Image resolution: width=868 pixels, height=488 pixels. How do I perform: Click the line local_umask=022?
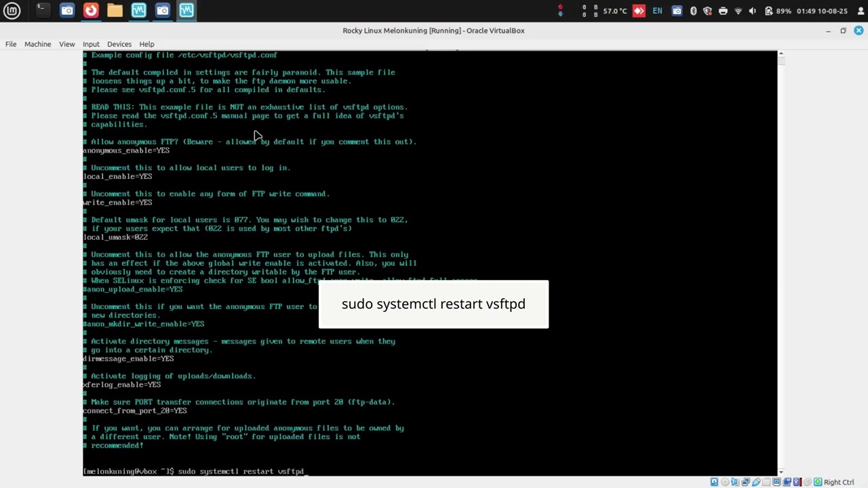click(x=115, y=237)
